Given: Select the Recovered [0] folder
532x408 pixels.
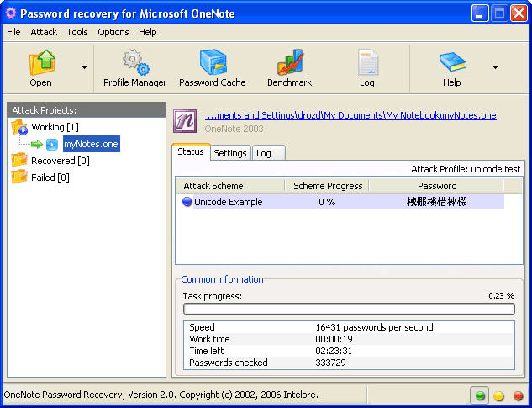Looking at the screenshot, I should point(50,161).
